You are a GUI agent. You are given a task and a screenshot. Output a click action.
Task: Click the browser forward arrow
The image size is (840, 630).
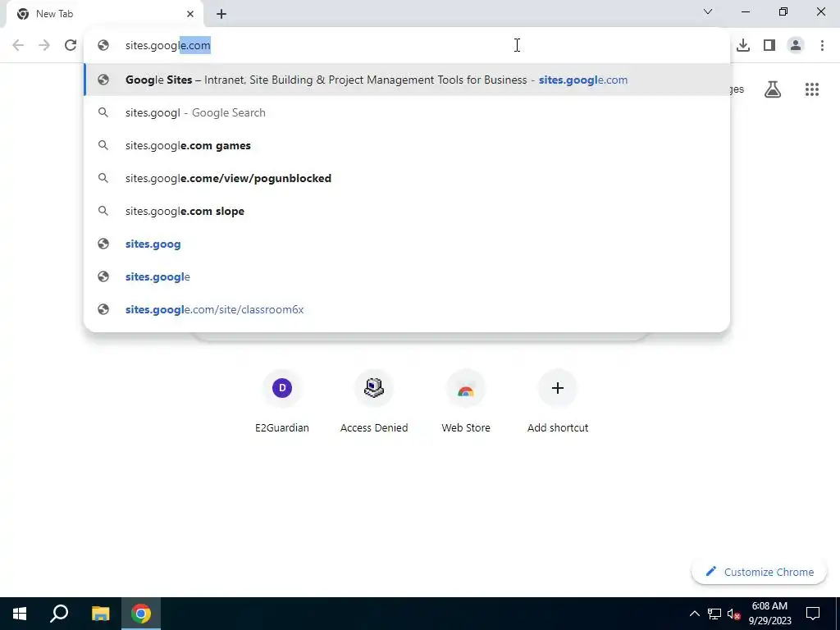pyautogui.click(x=44, y=45)
